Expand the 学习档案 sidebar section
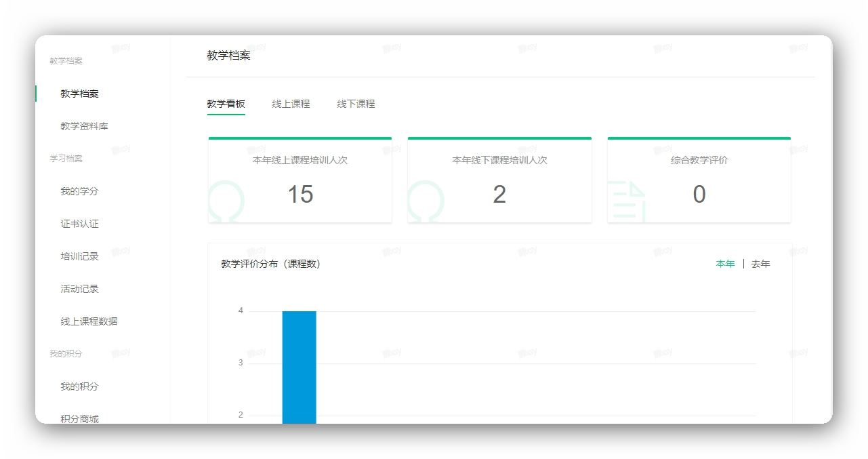Screen dimensions: 868x459 62,159
